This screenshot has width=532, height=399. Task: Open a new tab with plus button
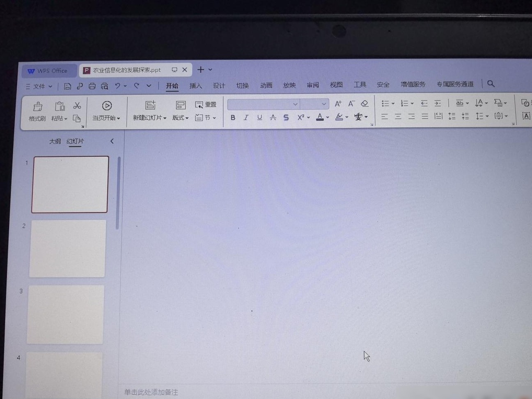pos(201,70)
